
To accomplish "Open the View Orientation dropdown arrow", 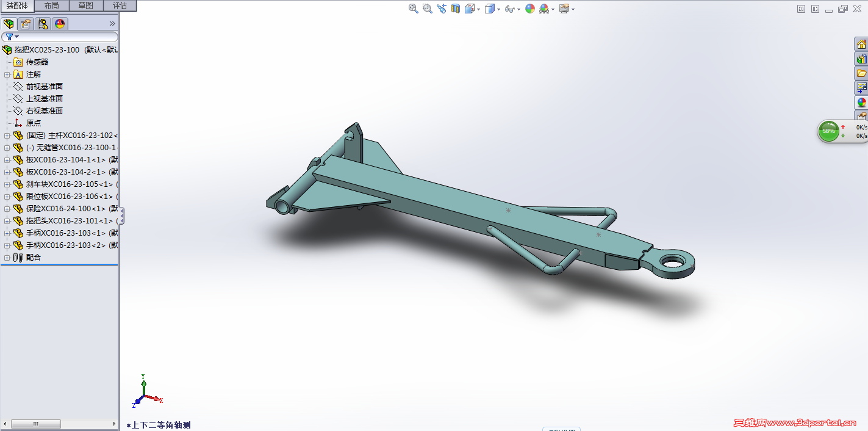I will click(479, 9).
